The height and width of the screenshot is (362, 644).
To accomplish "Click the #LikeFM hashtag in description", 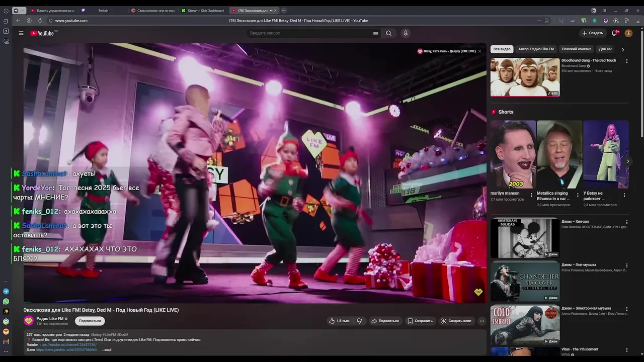I will point(109,334).
